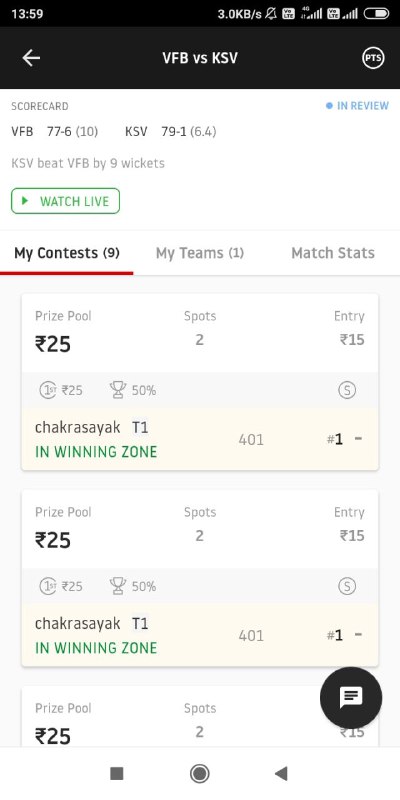Screen dimensions: 400x800
Task: Switch to Match Stats tab
Action: (x=333, y=253)
